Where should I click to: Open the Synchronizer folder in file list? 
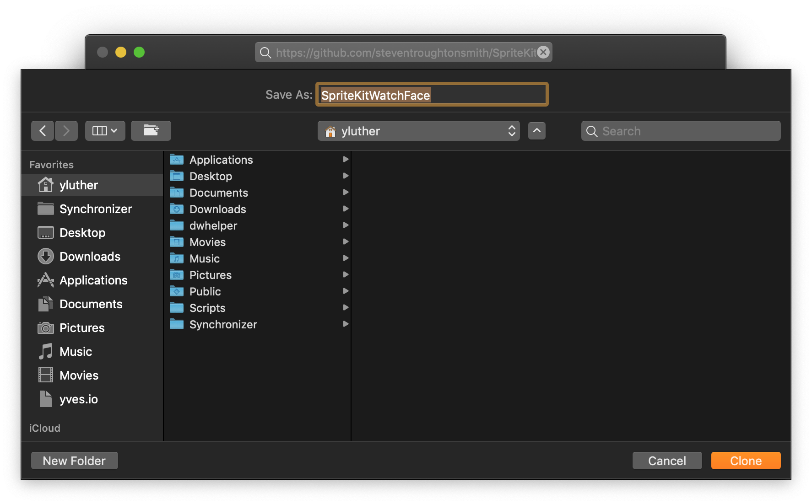click(257, 324)
